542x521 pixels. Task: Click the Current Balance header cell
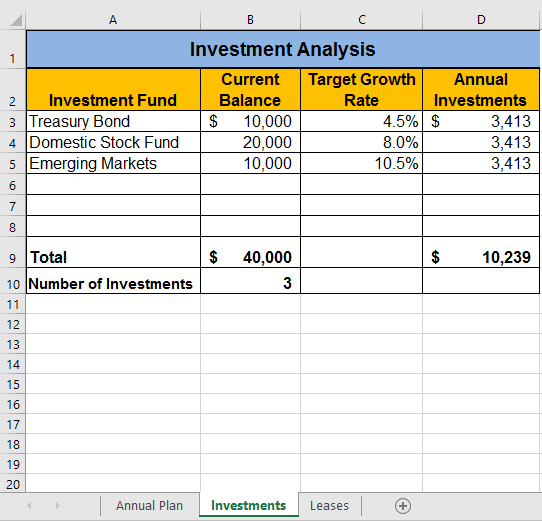point(250,90)
